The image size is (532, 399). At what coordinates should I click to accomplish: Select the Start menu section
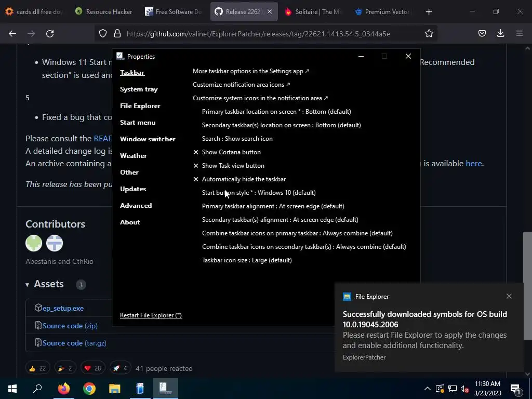click(x=138, y=123)
